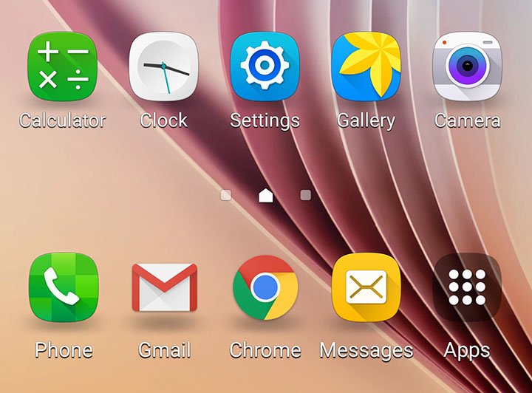Viewport: 532px width, 393px height.
Task: Go to the right home page indicator
Action: (306, 195)
